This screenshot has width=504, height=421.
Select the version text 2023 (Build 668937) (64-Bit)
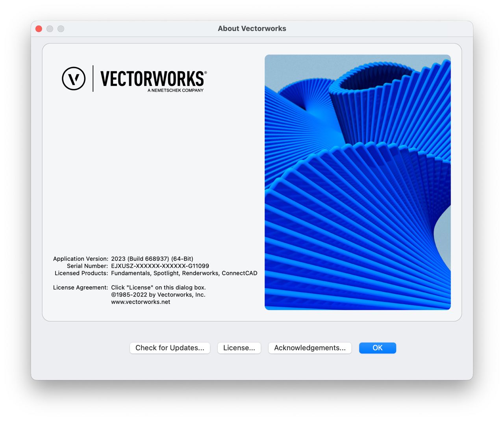152,259
